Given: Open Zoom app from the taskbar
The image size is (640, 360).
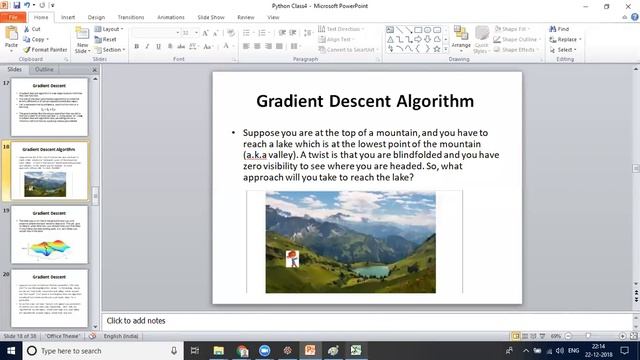Looking at the screenshot, I should coord(264,351).
